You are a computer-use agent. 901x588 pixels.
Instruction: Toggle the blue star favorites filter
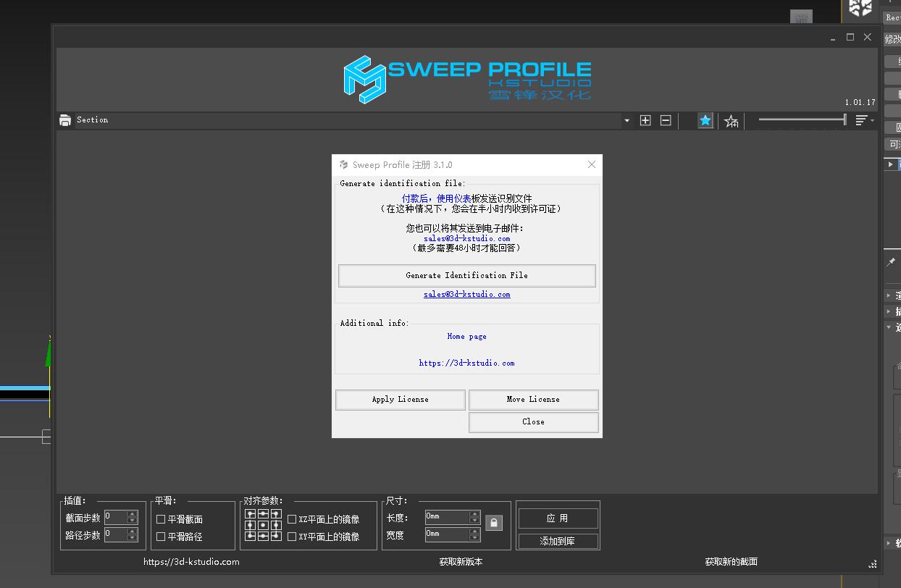[705, 121]
